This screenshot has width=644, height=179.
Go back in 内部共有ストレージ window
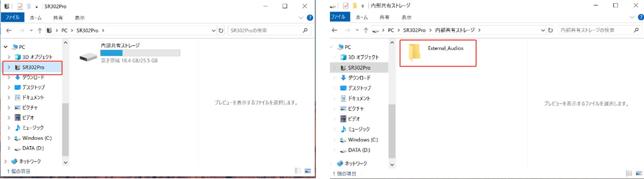coord(335,30)
